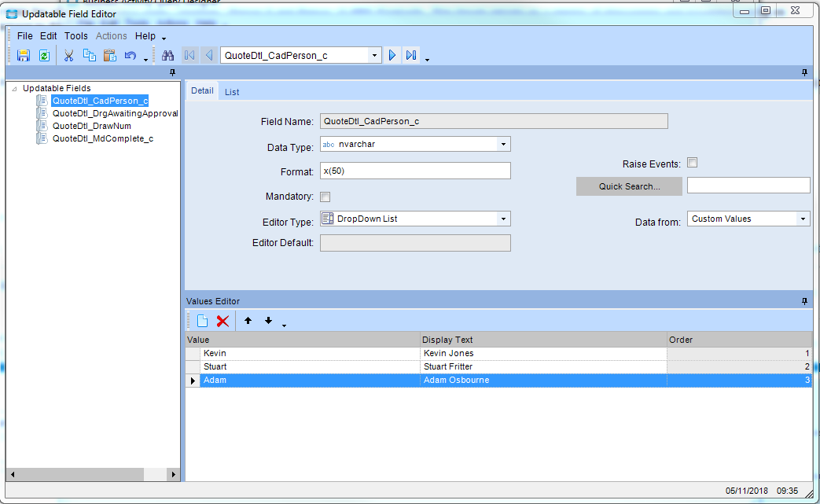This screenshot has width=820, height=504.
Task: Open search with the binoculars icon
Action: 167,55
